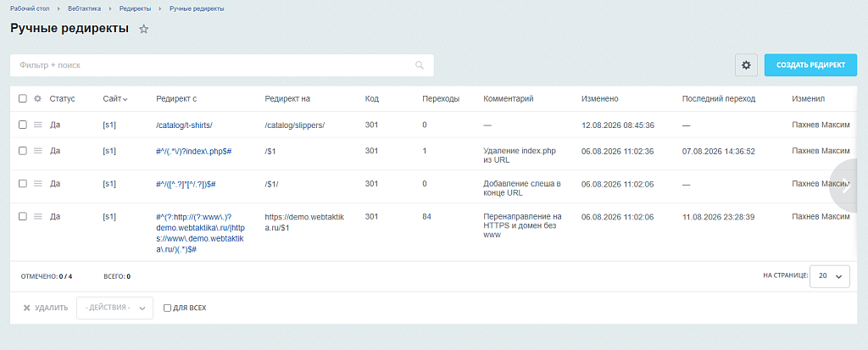The width and height of the screenshot is (868, 350).
Task: Click comment 'Добавление слеша в конце URL'
Action: 522,188
